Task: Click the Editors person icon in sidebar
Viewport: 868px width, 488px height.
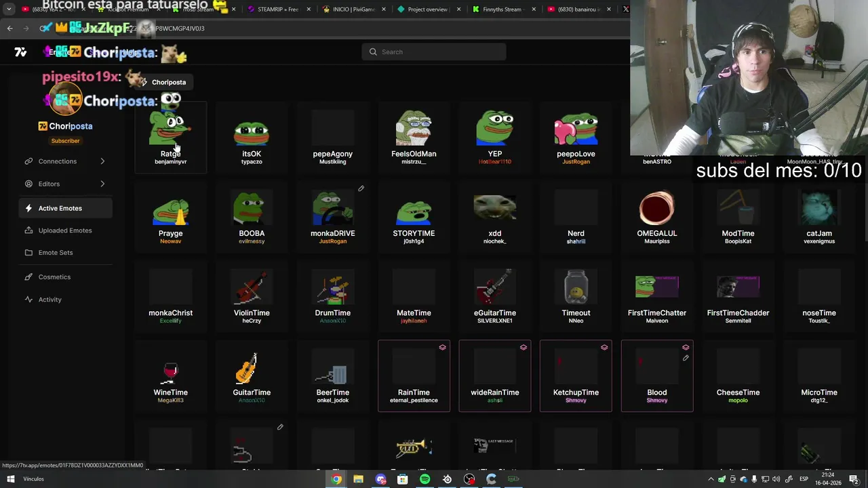Action: click(x=28, y=184)
